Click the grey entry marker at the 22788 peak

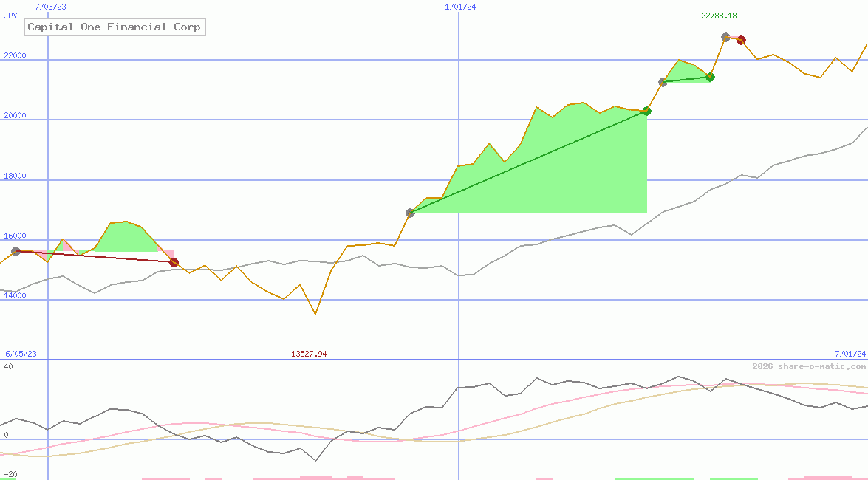click(725, 37)
